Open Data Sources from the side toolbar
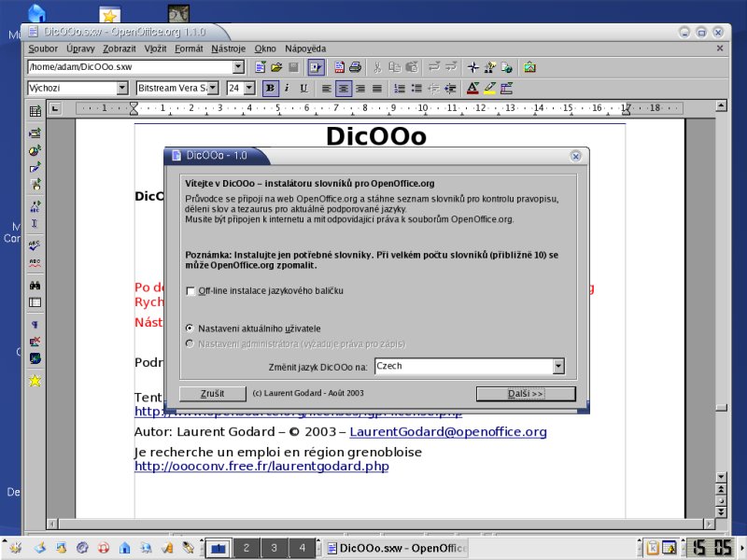The height and width of the screenshot is (560, 747). click(35, 302)
